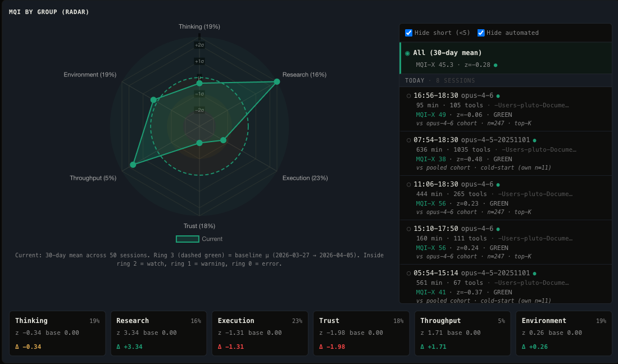Open the Research group card
Image resolution: width=618 pixels, height=364 pixels.
coord(159,333)
